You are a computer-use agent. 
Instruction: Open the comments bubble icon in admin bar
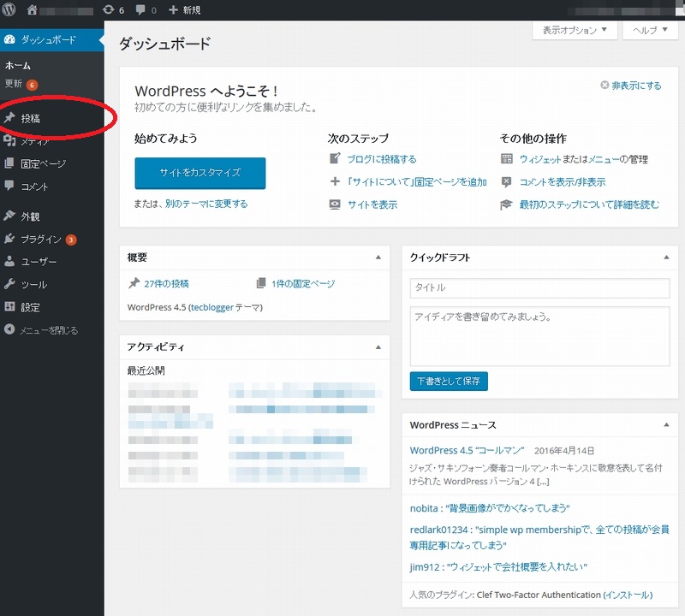click(x=140, y=9)
